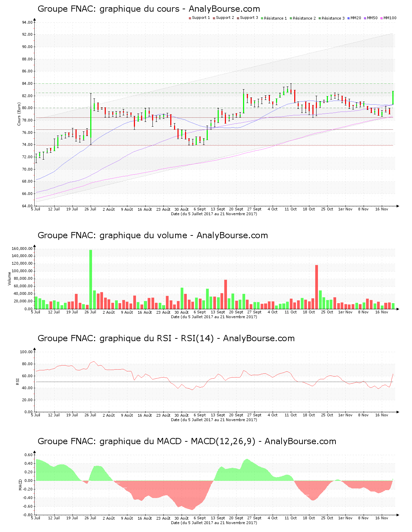
Task: Click the tallest green volume bar at 26 Juil
Action: click(x=91, y=279)
